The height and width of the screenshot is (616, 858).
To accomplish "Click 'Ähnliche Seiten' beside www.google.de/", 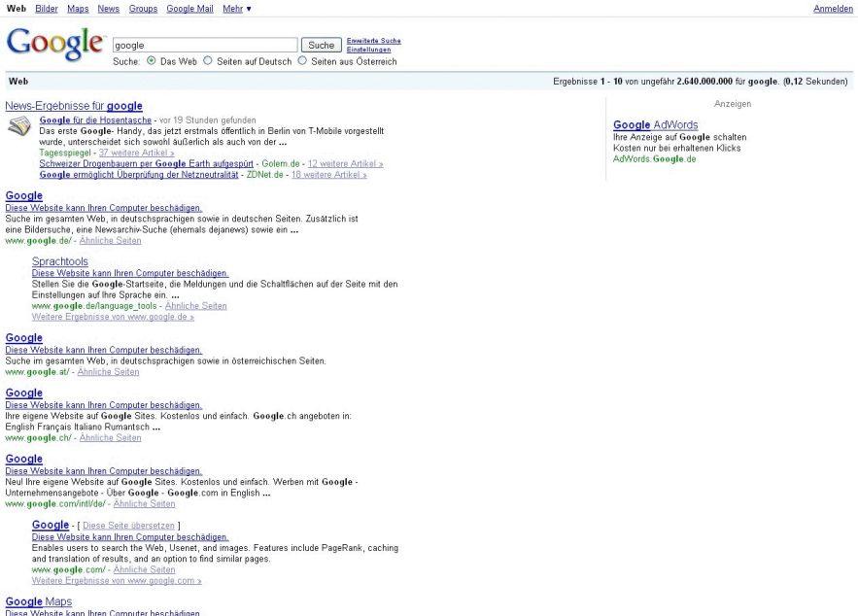I will click(110, 240).
